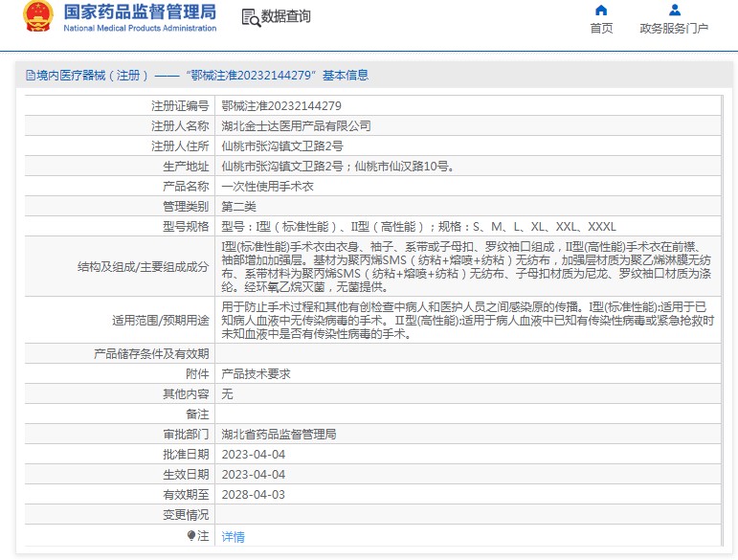Click the 有效期至 label
The height and width of the screenshot is (560, 738).
click(186, 495)
